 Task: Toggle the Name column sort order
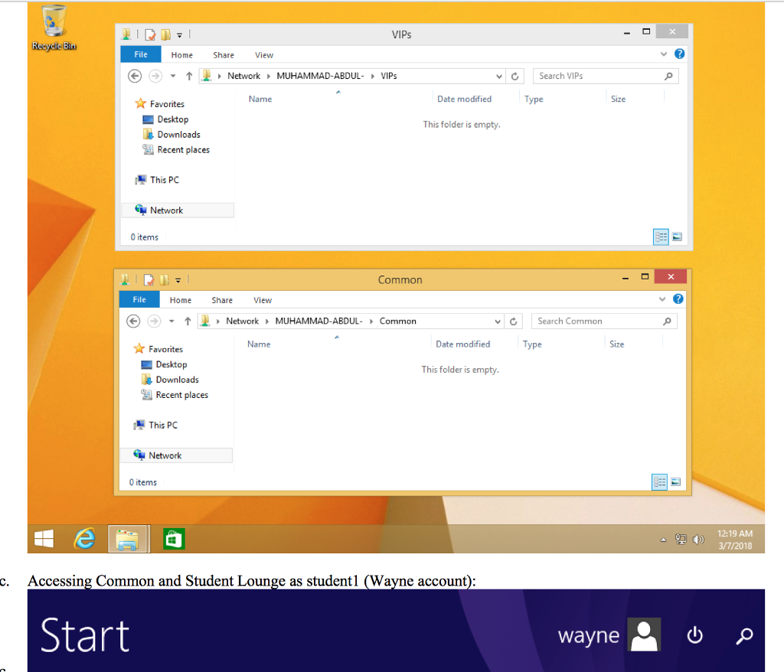point(260,99)
